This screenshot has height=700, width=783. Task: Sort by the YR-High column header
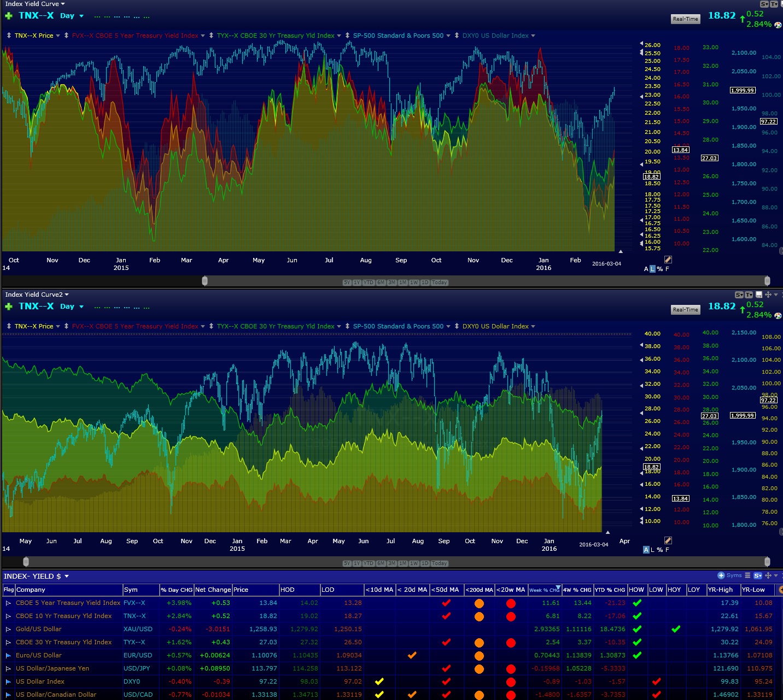[x=723, y=590]
